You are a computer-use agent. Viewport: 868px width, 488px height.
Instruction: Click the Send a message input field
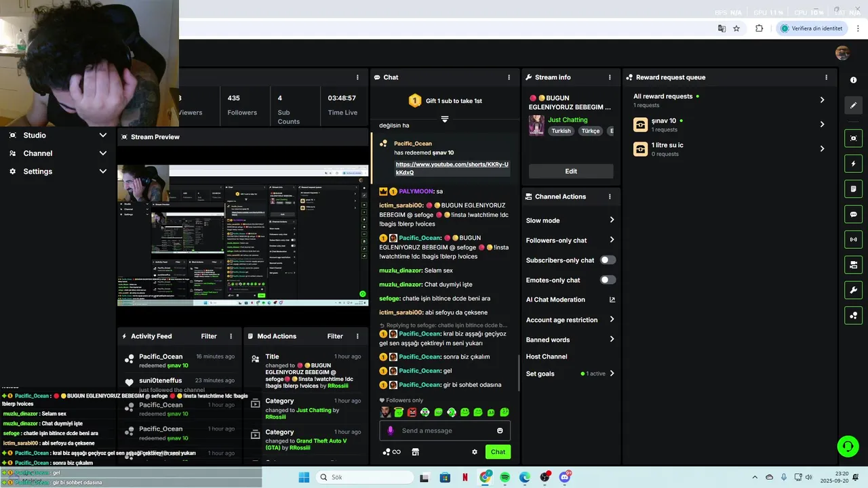445,430
